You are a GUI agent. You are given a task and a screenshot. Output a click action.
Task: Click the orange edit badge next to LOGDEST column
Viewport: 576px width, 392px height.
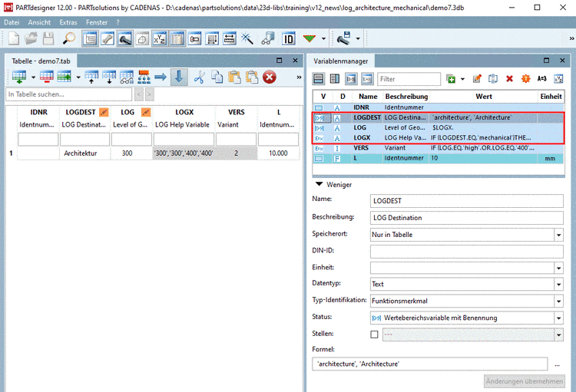(104, 112)
